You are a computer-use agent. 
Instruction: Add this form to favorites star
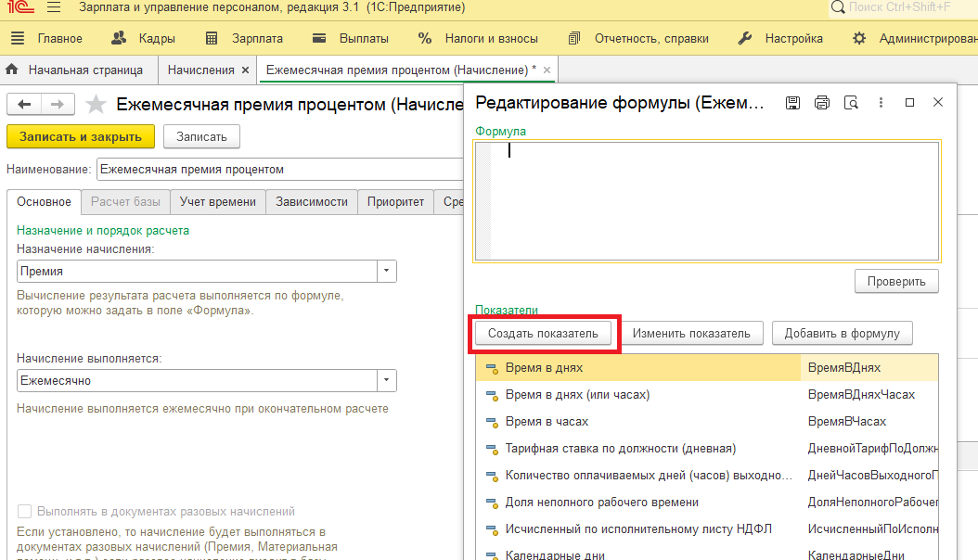pos(96,104)
